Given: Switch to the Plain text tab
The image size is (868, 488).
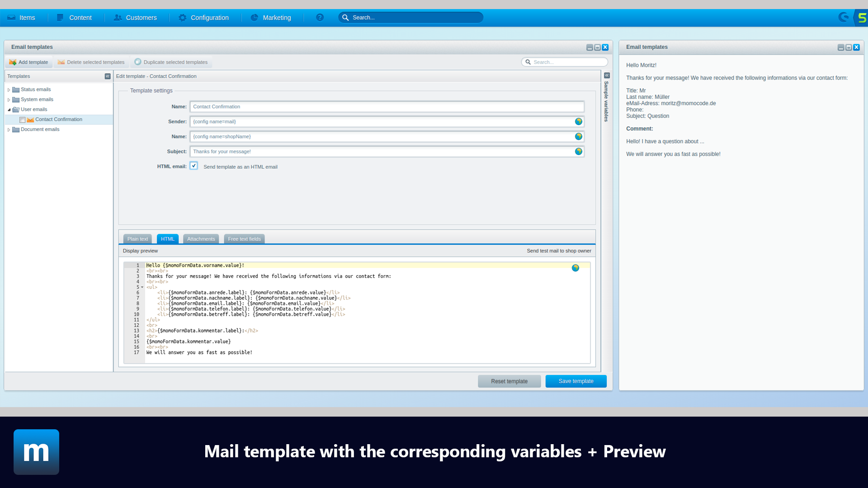Looking at the screenshot, I should point(137,239).
